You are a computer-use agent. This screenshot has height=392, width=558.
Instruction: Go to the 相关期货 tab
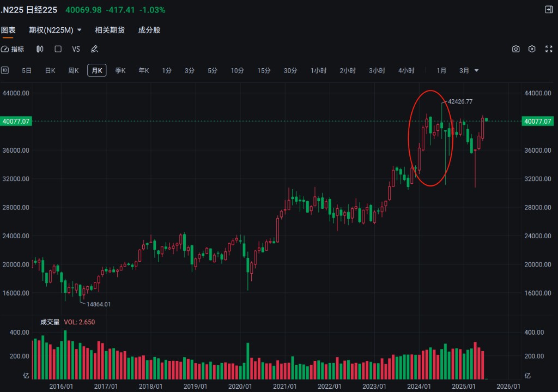click(x=110, y=31)
